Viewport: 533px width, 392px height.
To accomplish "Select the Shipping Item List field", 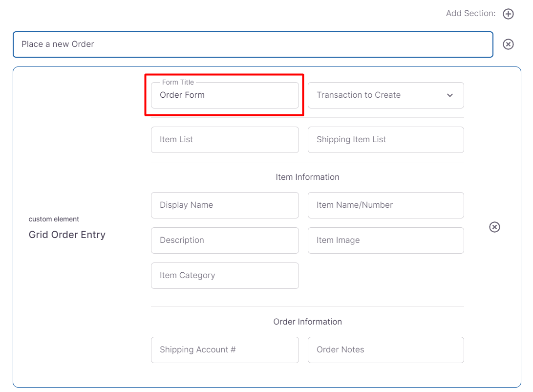I will click(x=385, y=140).
